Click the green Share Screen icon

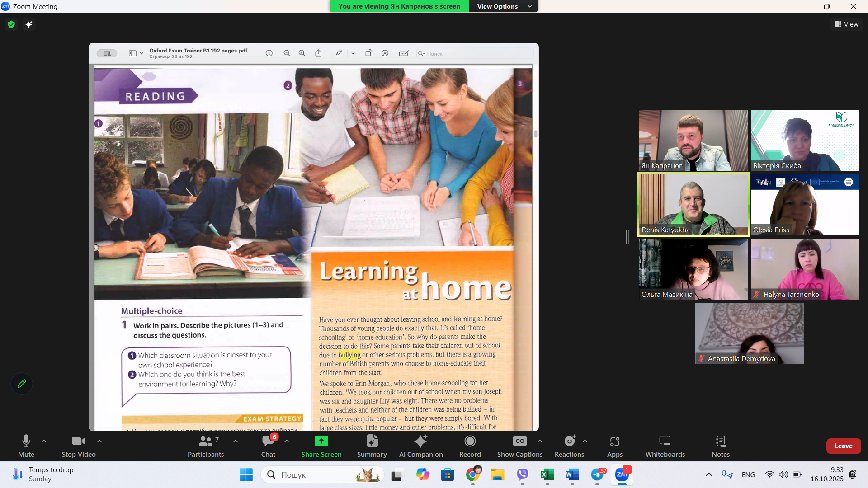tap(321, 441)
